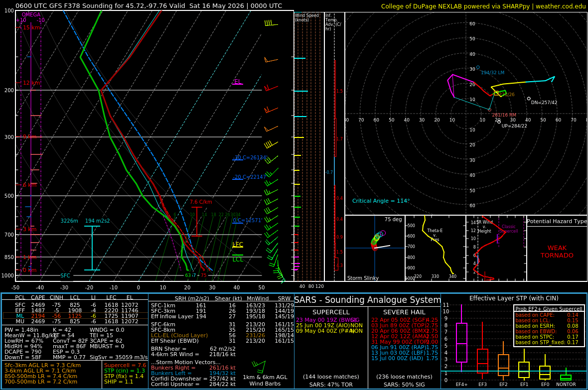Click the '75 deg' slinky label
Screen dimensions: 588x390
click(x=393, y=219)
